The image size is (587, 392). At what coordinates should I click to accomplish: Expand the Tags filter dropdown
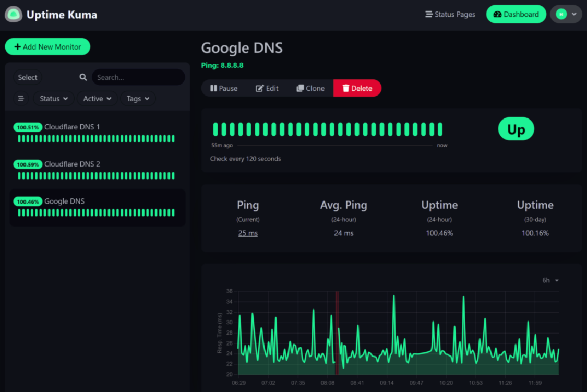click(x=138, y=99)
